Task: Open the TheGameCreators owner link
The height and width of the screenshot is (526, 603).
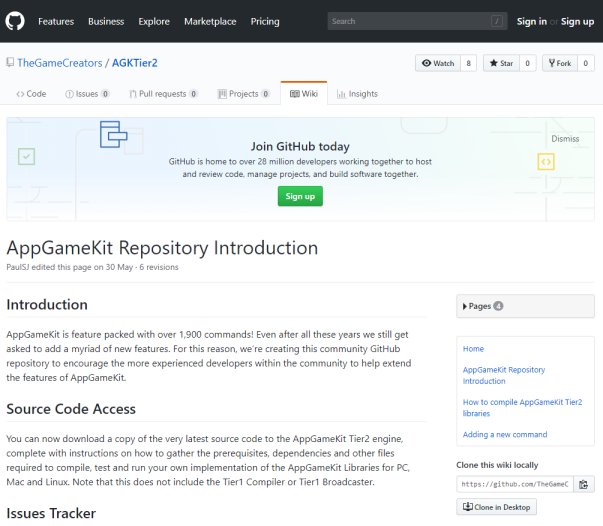Action: coord(60,63)
